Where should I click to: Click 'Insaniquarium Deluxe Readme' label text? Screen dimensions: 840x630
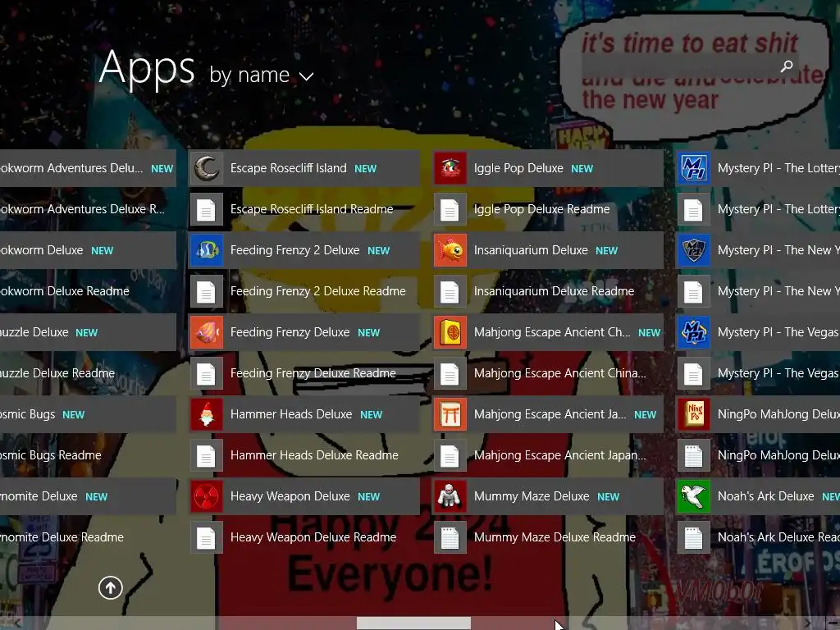coord(554,291)
